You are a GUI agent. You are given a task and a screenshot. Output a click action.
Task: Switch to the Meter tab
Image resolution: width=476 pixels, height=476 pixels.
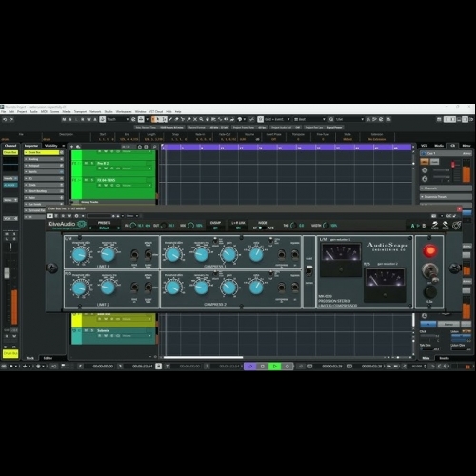coord(466,146)
